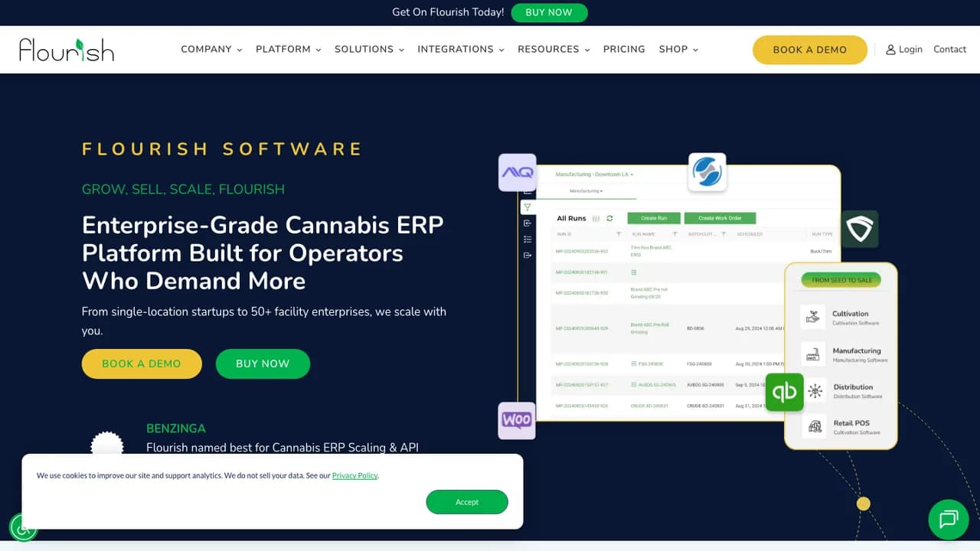Image resolution: width=980 pixels, height=551 pixels.
Task: Click the Buy Now button in top banner
Action: point(549,12)
